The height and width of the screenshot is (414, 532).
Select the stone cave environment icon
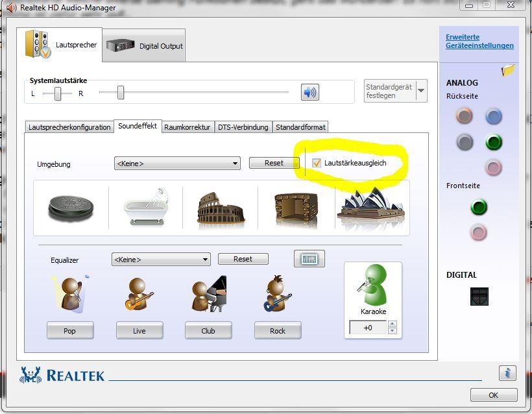[x=296, y=209]
